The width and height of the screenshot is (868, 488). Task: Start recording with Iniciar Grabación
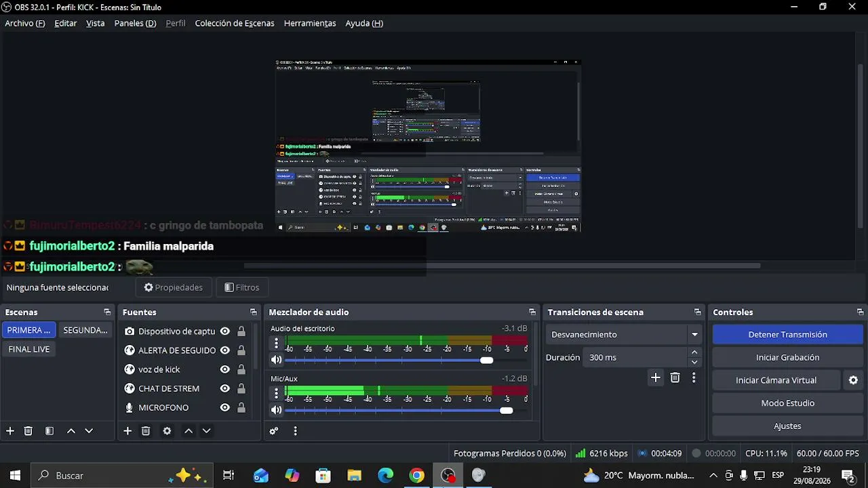pyautogui.click(x=787, y=357)
